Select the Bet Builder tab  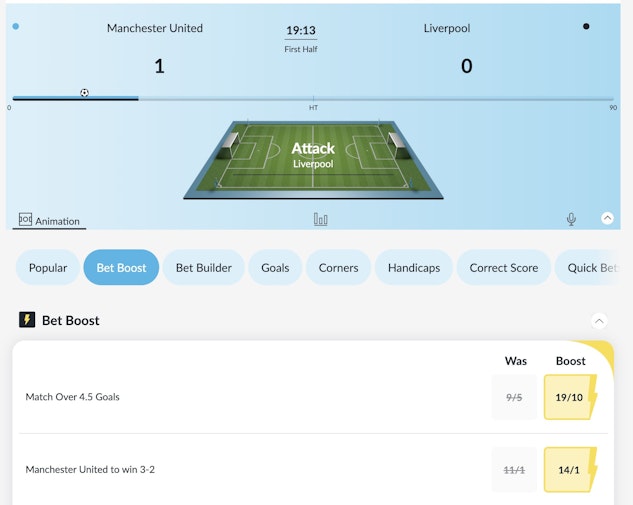pyautogui.click(x=204, y=268)
